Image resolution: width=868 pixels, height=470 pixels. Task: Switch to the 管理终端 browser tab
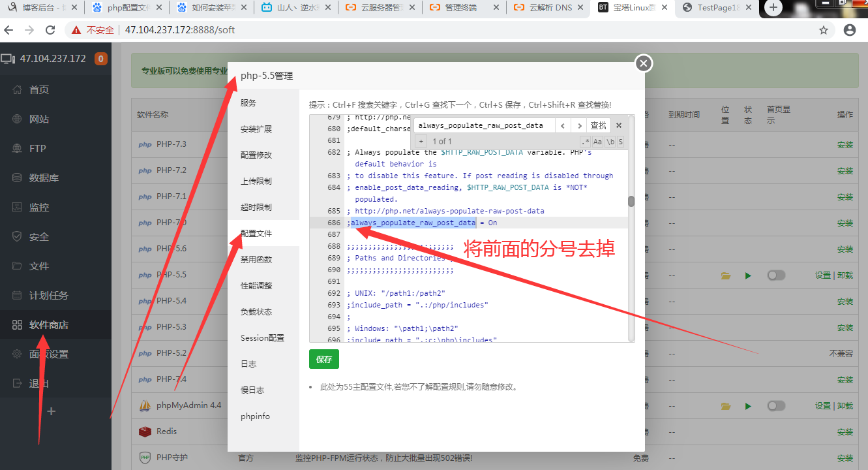click(x=464, y=8)
